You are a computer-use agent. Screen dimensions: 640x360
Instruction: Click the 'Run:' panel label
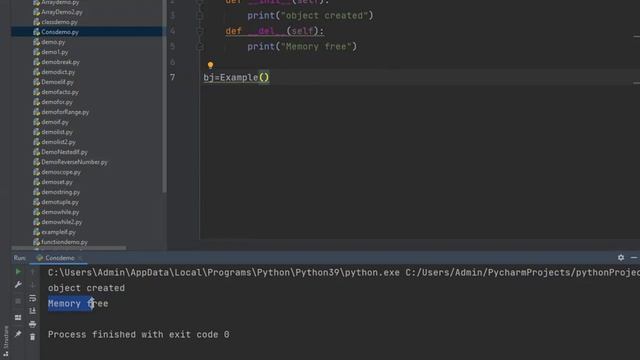[19, 258]
